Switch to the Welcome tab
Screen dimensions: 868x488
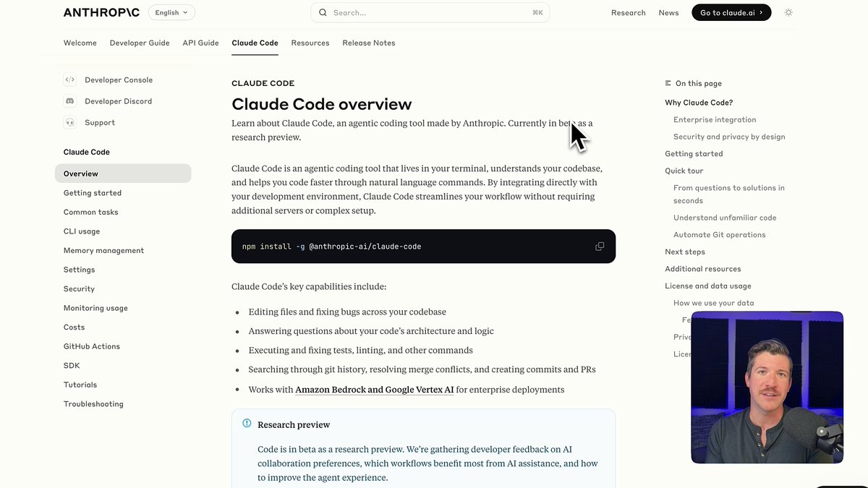80,43
